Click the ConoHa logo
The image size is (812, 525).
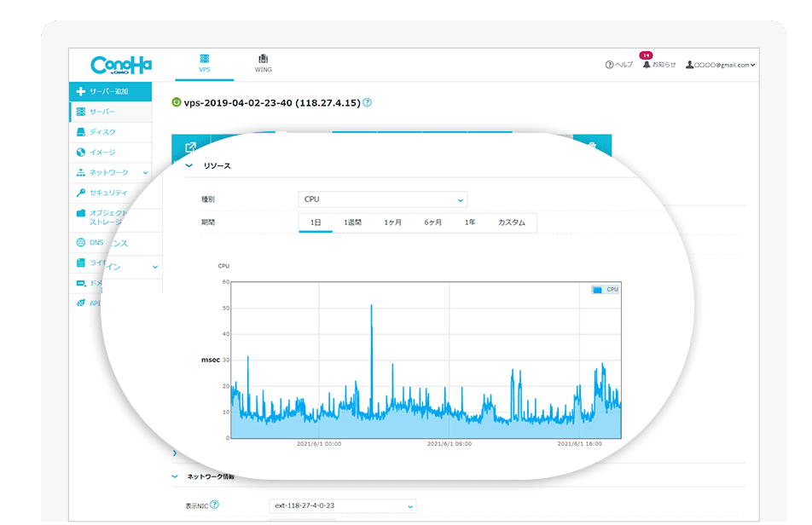121,65
